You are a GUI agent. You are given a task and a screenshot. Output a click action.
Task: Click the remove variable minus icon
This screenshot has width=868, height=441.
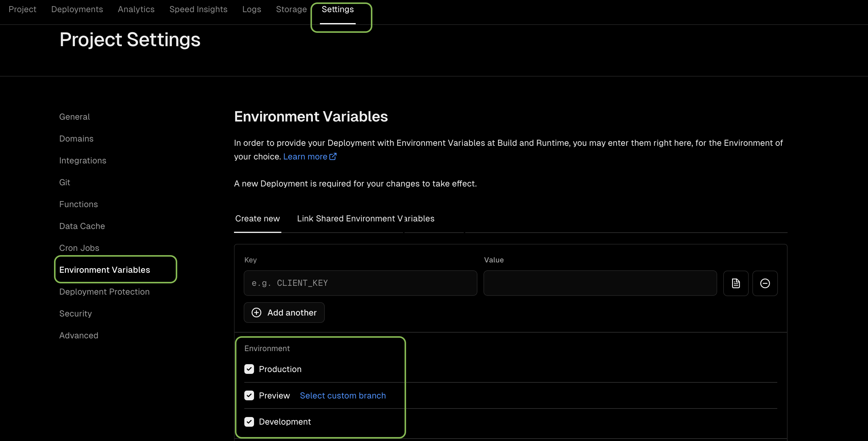(x=765, y=283)
